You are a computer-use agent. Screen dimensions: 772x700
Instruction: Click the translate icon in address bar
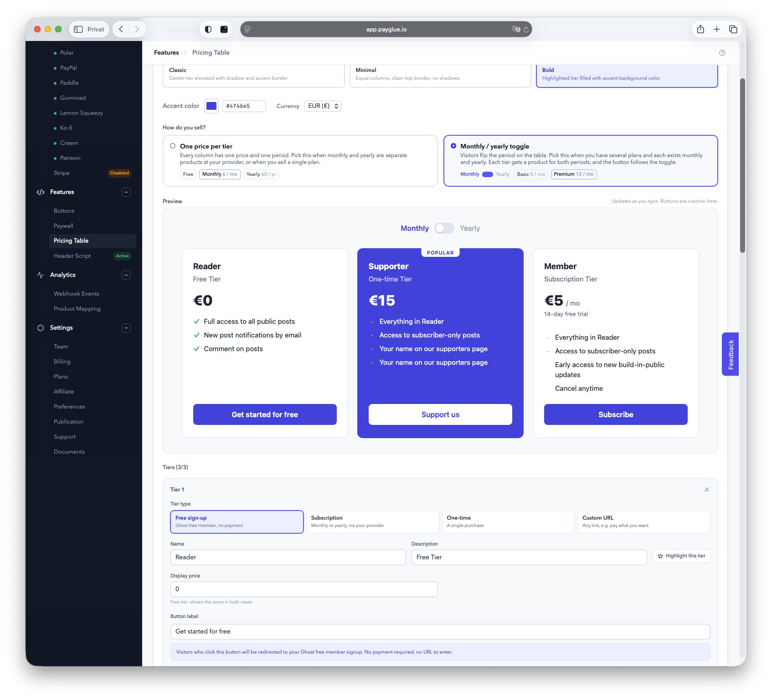[516, 29]
